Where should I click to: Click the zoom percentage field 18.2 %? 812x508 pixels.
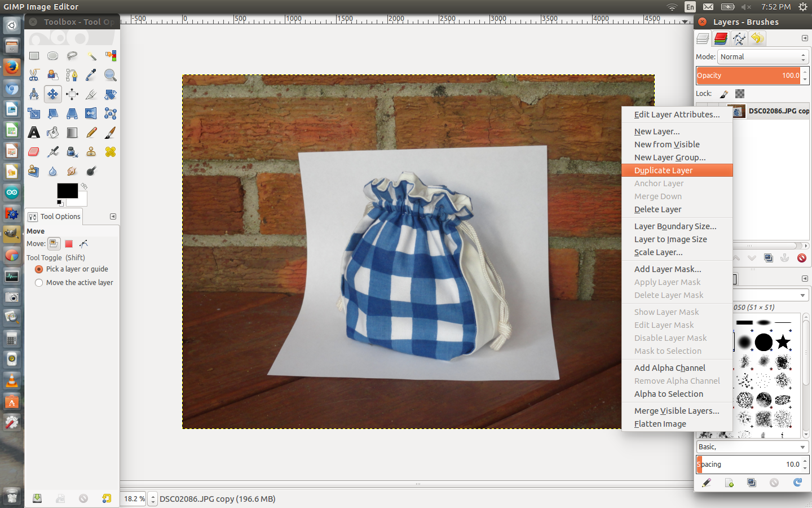[134, 499]
